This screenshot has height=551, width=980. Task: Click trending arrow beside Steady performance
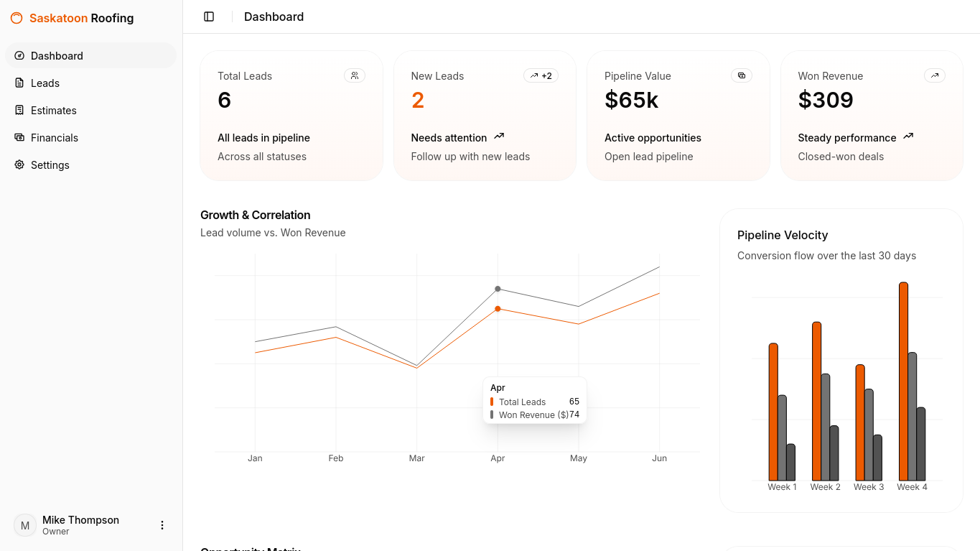[x=908, y=136]
